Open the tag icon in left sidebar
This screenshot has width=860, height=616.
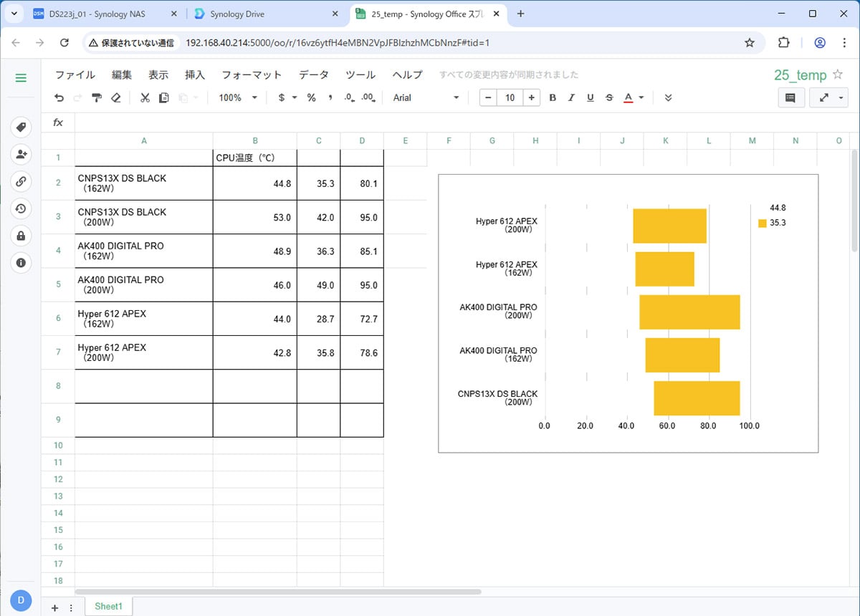[x=21, y=127]
